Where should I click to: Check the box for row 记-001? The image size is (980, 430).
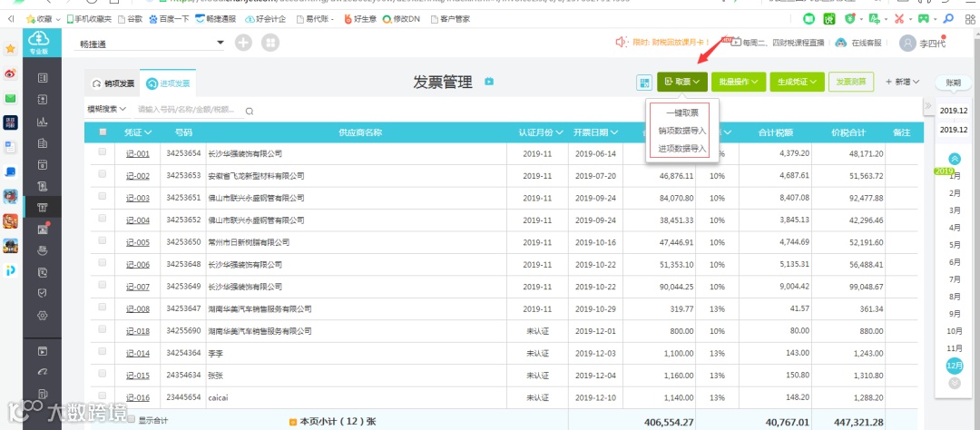[x=103, y=151]
